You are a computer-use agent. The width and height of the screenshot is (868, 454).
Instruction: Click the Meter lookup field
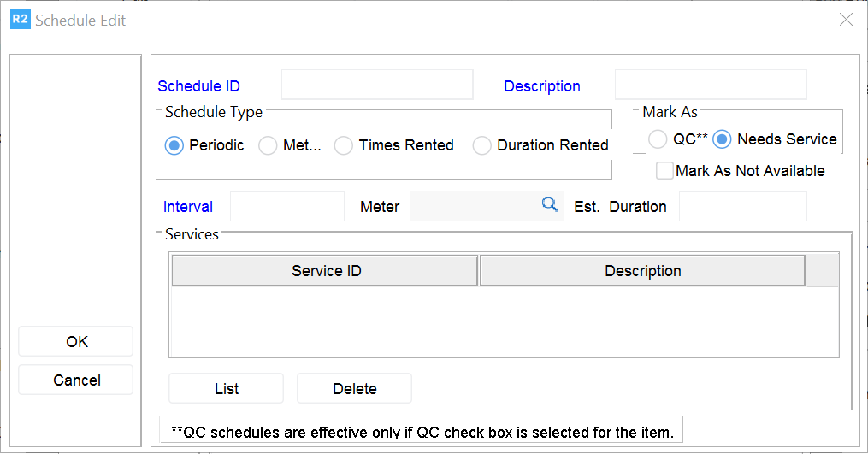point(473,207)
